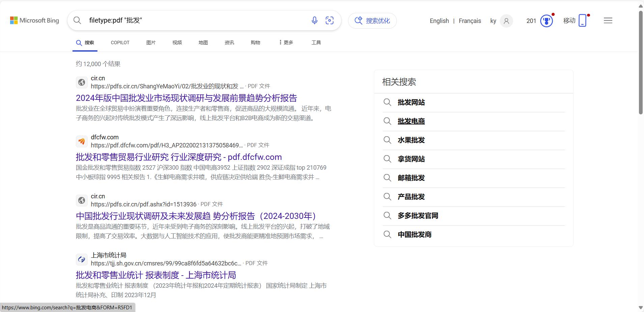Open the 工具 search tools
Image resolution: width=644 pixels, height=312 pixels.
pos(316,42)
